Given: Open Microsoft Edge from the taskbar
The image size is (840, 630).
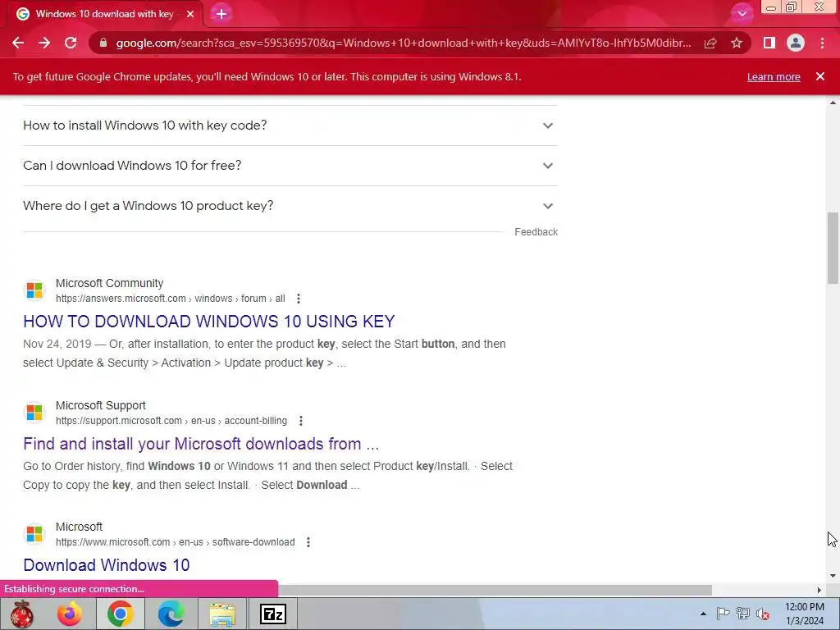Looking at the screenshot, I should (171, 614).
